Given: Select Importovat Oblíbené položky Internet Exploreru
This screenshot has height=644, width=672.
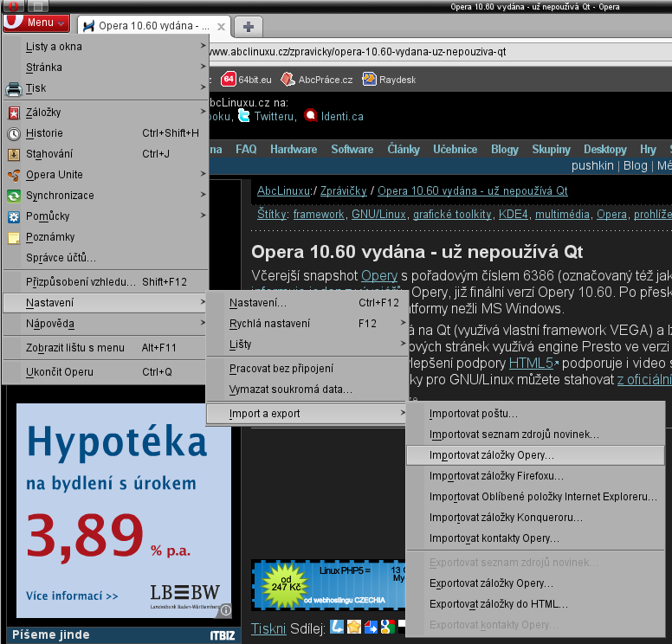Looking at the screenshot, I should (535, 497).
